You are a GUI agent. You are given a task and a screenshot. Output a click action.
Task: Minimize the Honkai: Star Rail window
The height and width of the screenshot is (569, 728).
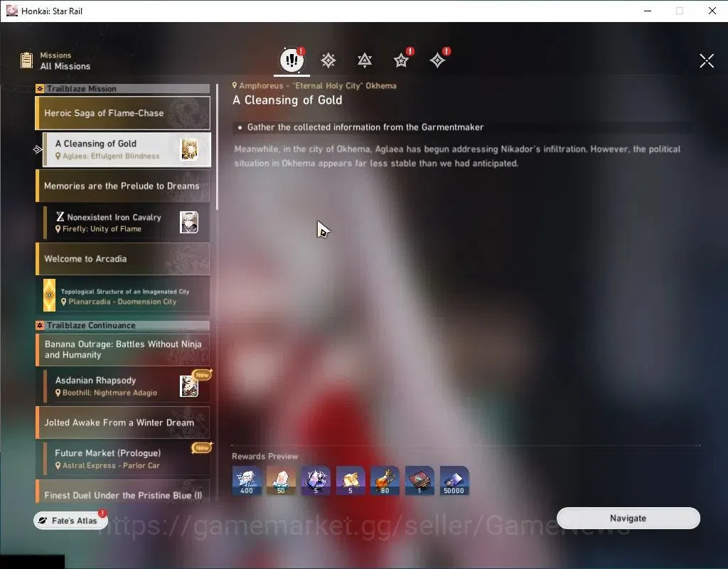coord(648,11)
